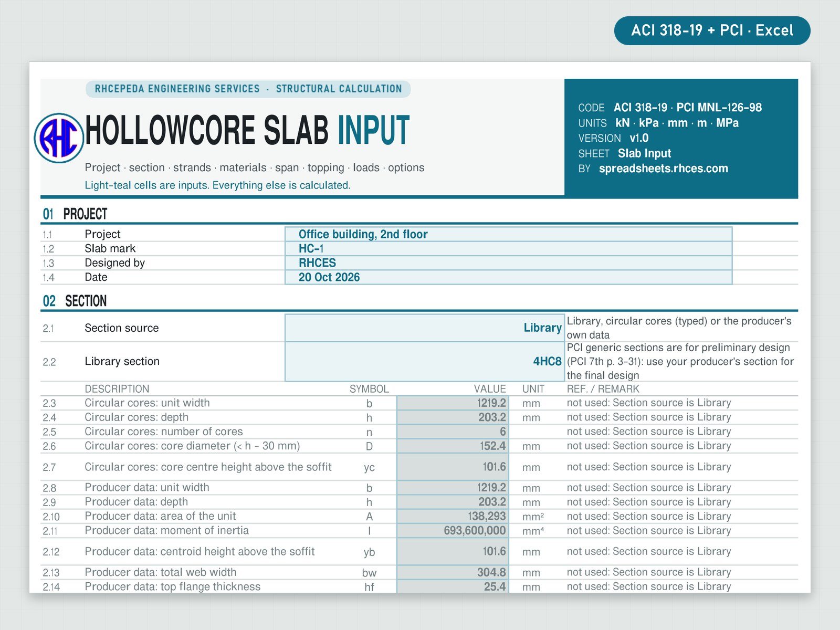The image size is (840, 630).
Task: Click the RHC circular logo
Action: click(59, 138)
